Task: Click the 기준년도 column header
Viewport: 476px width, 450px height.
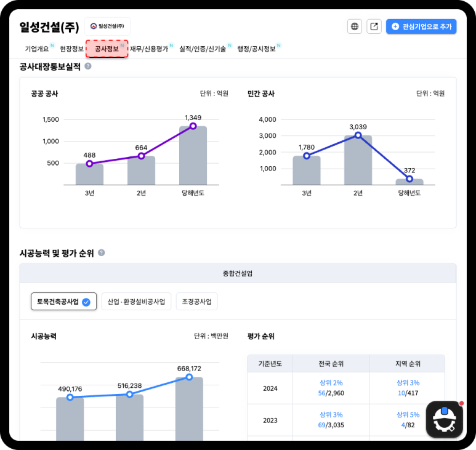Action: (270, 364)
